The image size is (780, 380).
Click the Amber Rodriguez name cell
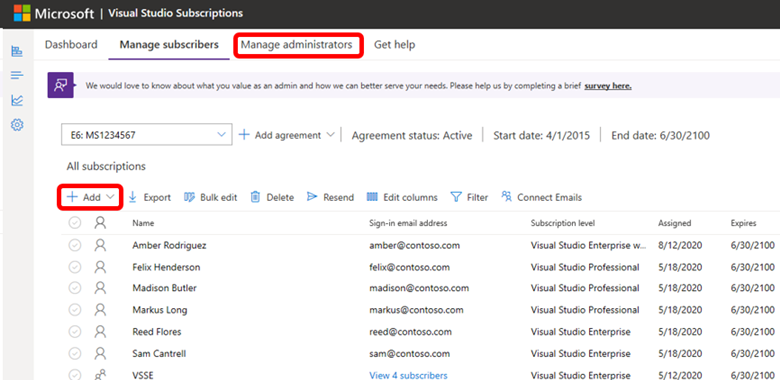point(169,245)
